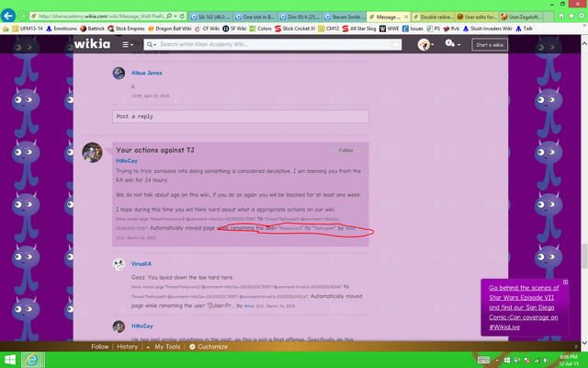Open Albus Jones's profile link

pos(147,73)
